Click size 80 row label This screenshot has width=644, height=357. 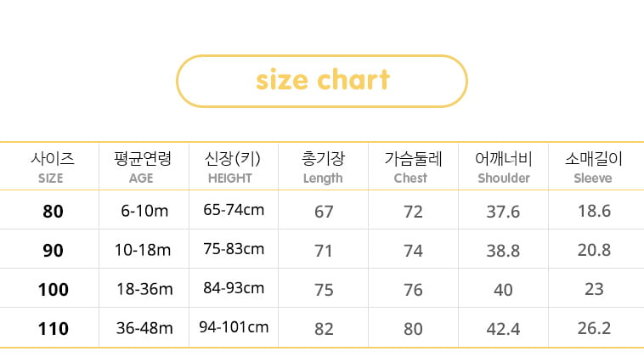[53, 212]
